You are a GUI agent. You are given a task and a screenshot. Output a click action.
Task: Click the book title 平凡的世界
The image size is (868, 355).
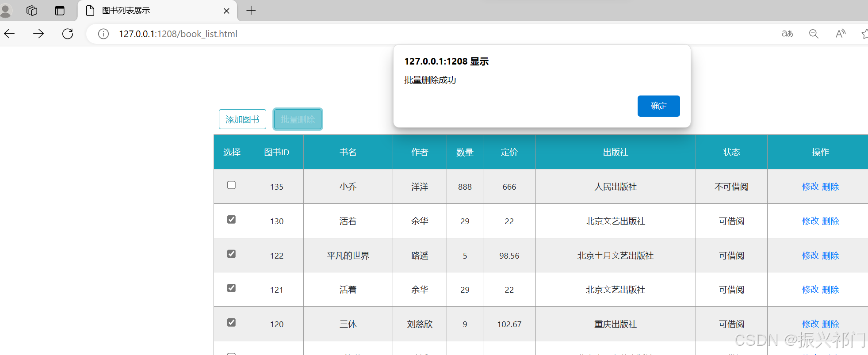[348, 256]
